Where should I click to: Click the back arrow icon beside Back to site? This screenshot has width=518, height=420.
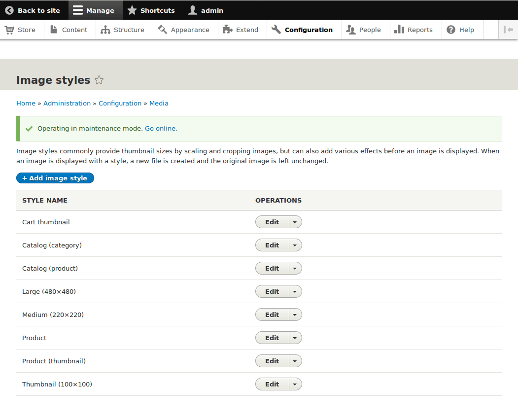10,10
